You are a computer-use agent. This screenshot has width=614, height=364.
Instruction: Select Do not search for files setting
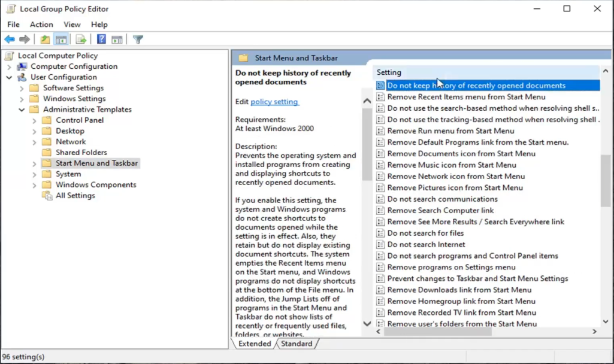425,233
